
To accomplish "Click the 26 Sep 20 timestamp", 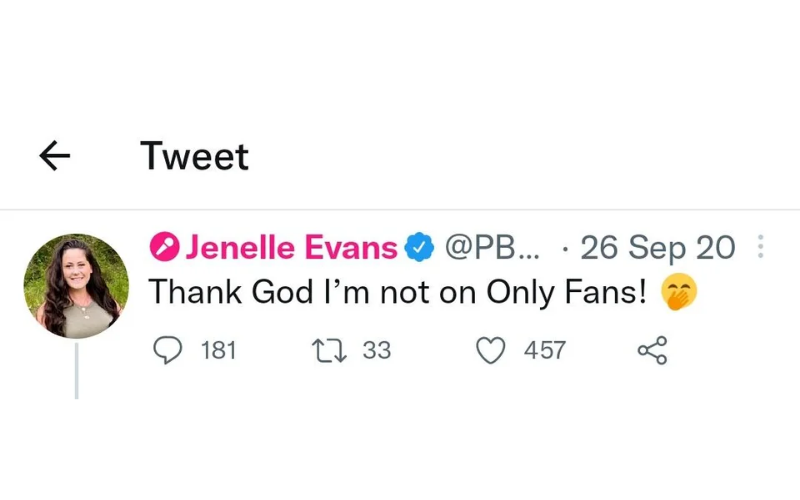I will (658, 248).
